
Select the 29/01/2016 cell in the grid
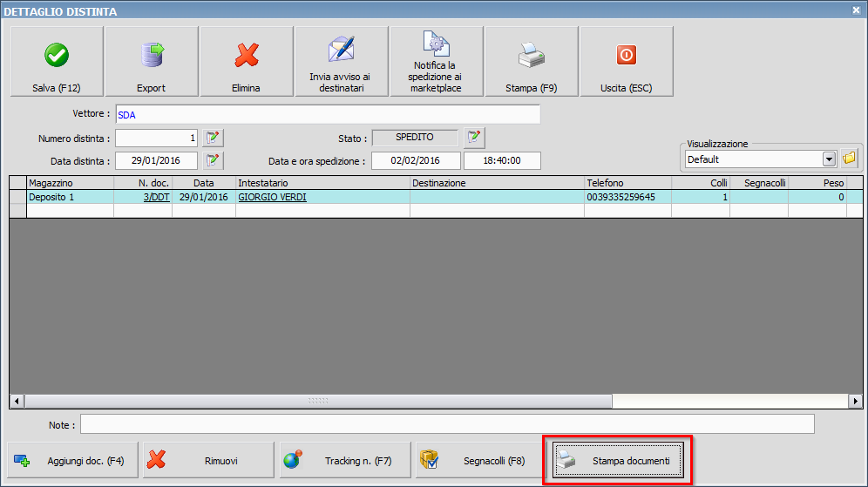pos(203,197)
